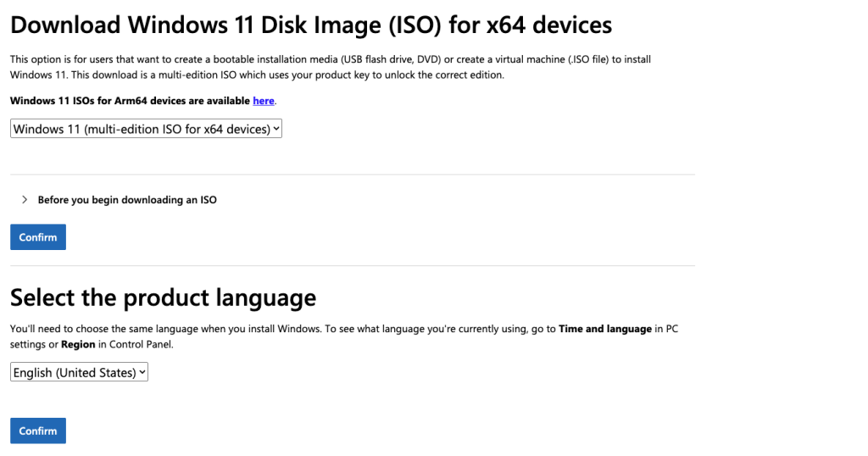Click the small arrow on the edition select box
Image resolution: width=868 pixels, height=456 pixels.
(276, 129)
